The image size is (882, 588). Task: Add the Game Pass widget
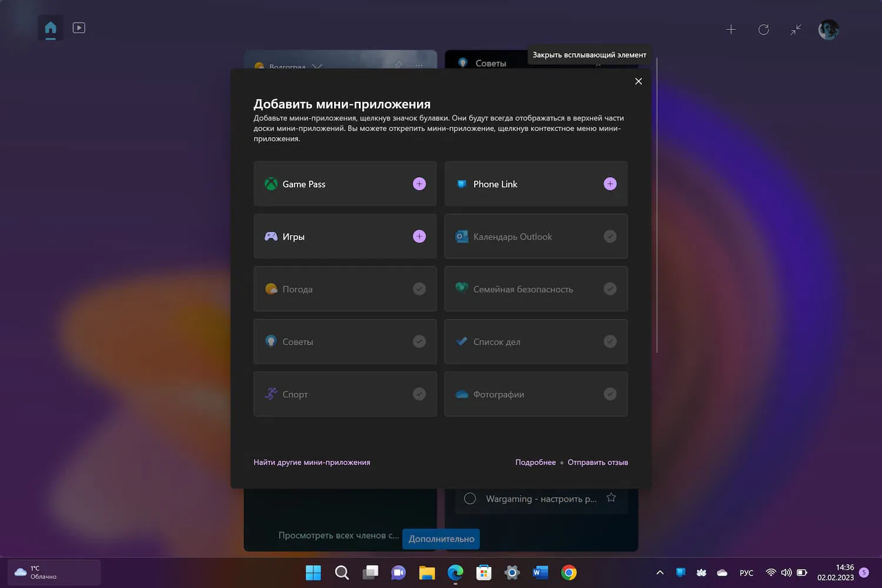tap(419, 184)
